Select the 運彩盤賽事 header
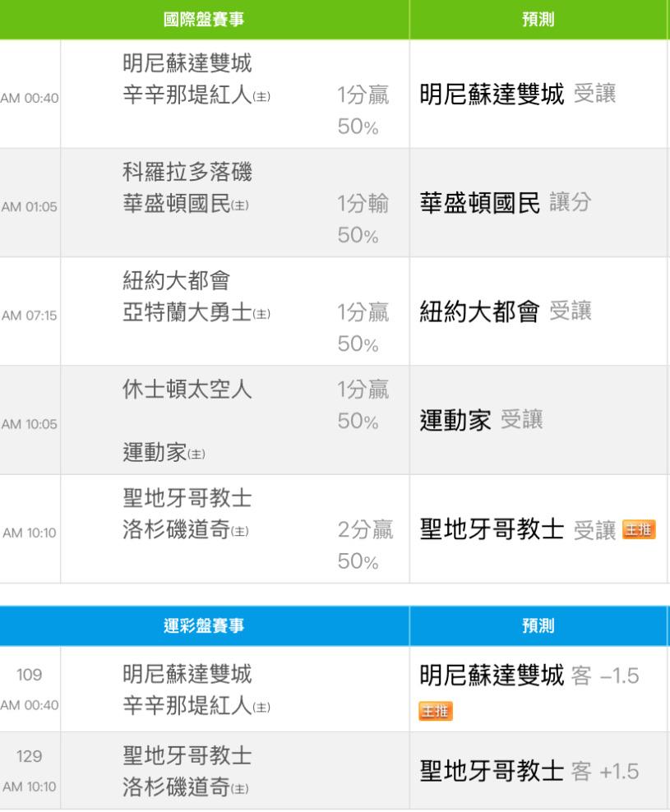This screenshot has width=670, height=812. coord(204,625)
